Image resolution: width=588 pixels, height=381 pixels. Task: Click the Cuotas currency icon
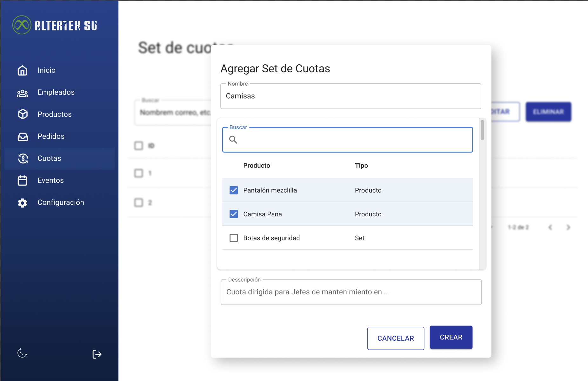click(x=23, y=158)
